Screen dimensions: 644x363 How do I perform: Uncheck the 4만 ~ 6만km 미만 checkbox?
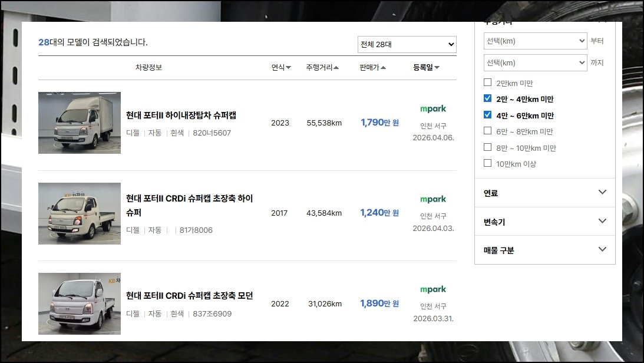[x=487, y=114]
